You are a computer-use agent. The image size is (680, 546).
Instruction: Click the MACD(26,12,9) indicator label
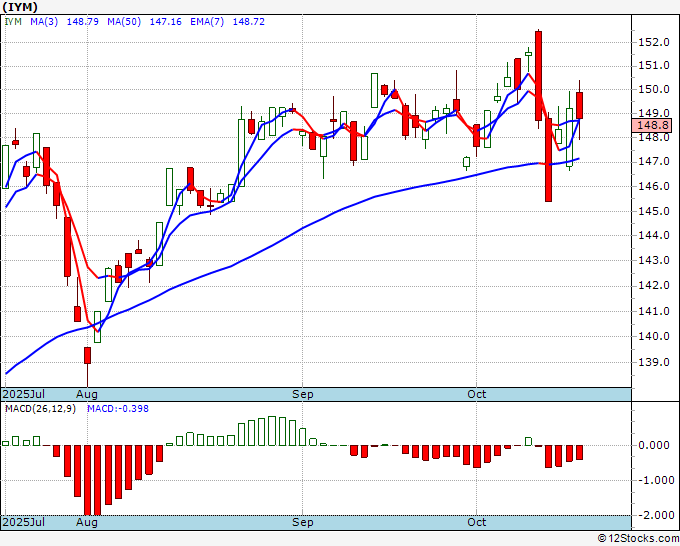(40, 409)
